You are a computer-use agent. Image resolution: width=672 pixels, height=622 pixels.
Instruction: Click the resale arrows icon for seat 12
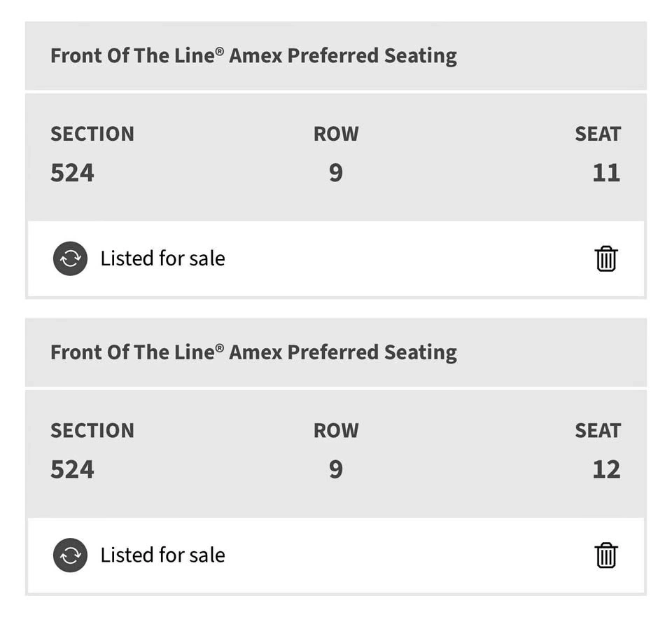pos(70,555)
